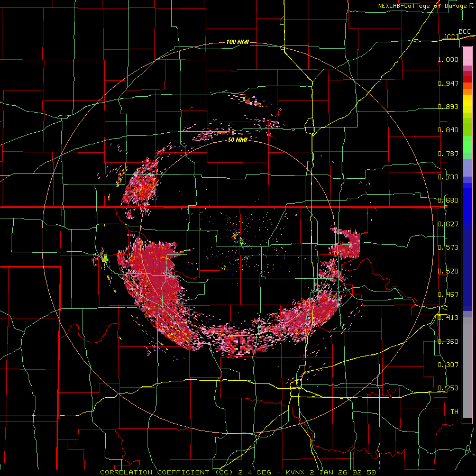Click the 50 NMI range ring label

coord(237,140)
